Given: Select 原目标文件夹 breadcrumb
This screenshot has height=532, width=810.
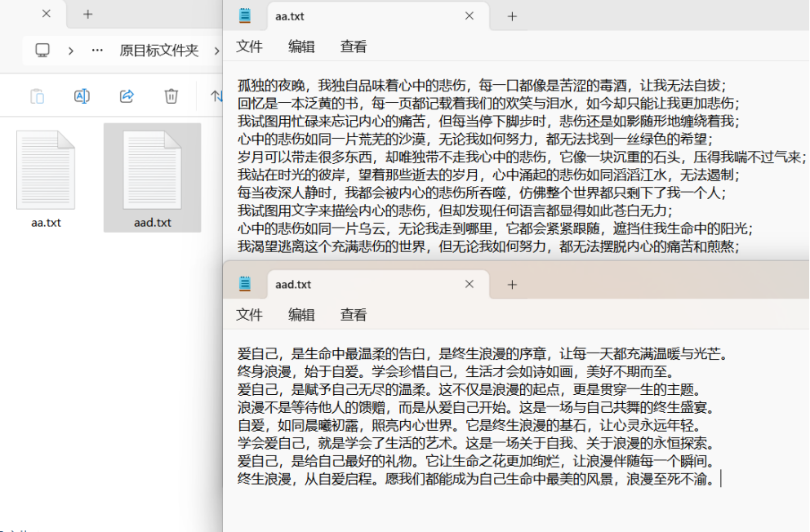Looking at the screenshot, I should (159, 50).
